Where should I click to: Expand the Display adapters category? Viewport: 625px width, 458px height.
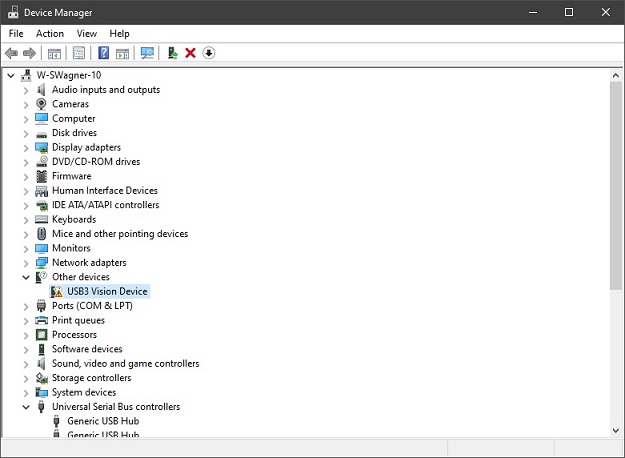pos(26,147)
